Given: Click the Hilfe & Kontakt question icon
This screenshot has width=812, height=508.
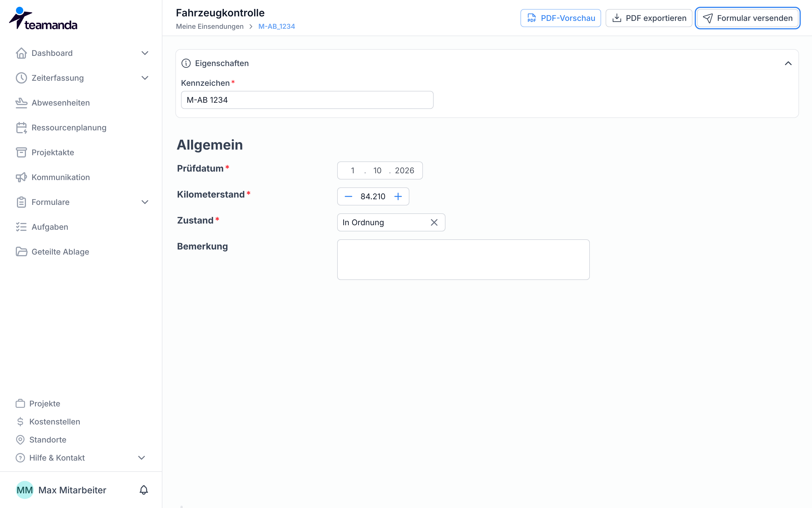Looking at the screenshot, I should (21, 458).
